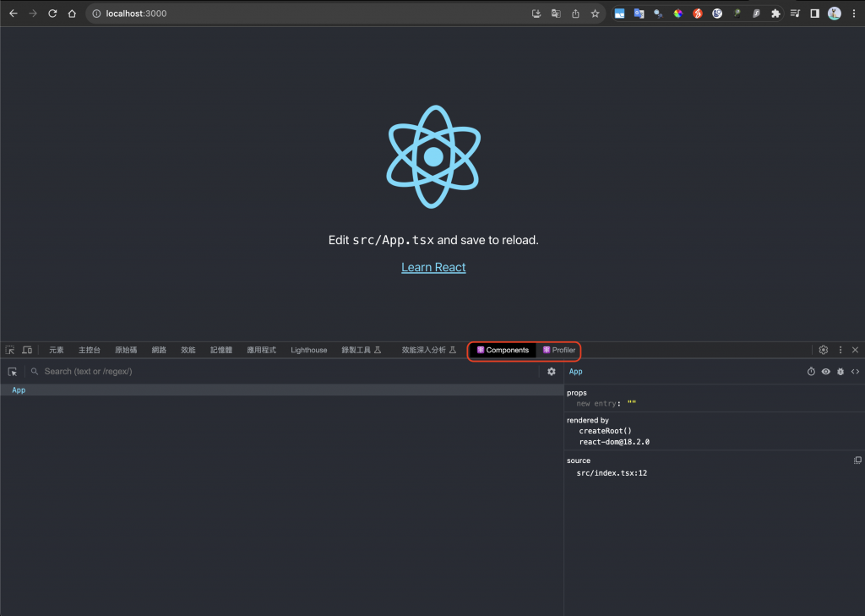Open the media control playlist icon
This screenshot has height=616, width=865.
click(x=795, y=14)
